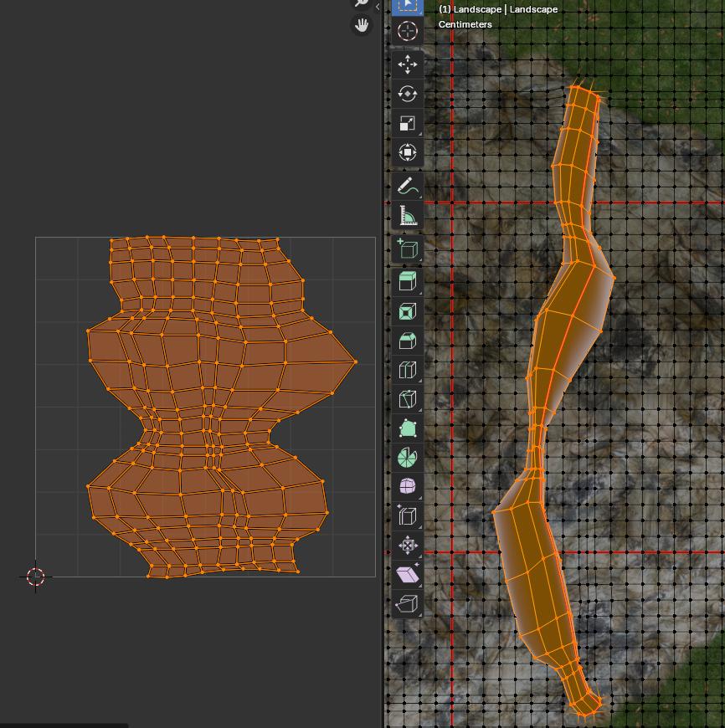Activate the Spin tool
725x728 pixels.
click(x=408, y=458)
